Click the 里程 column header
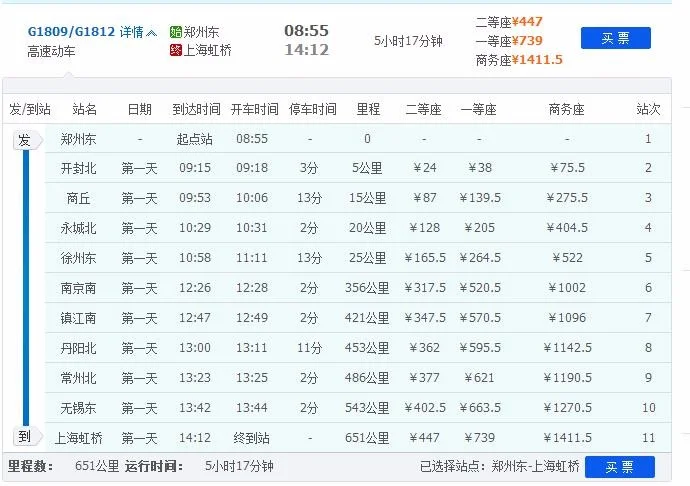Image resolution: width=690 pixels, height=486 pixels. coord(368,109)
